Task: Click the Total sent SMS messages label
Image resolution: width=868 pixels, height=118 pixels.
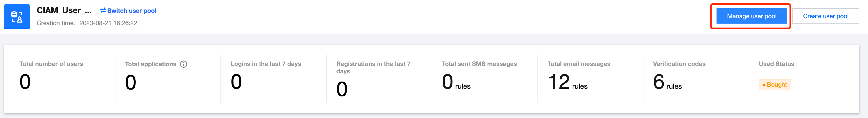Action: pyautogui.click(x=479, y=64)
